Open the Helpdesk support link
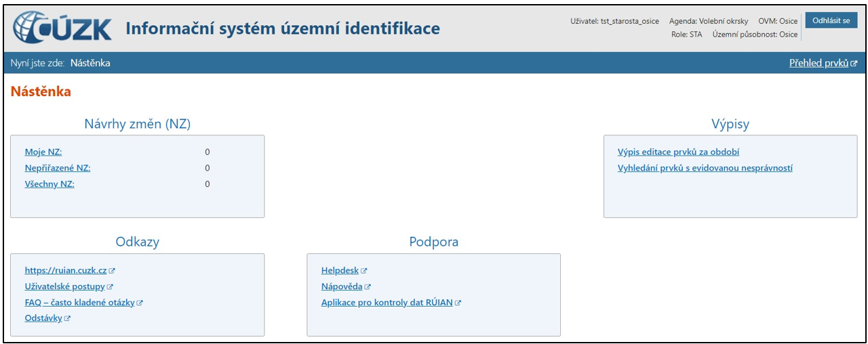868x344 pixels. [340, 271]
